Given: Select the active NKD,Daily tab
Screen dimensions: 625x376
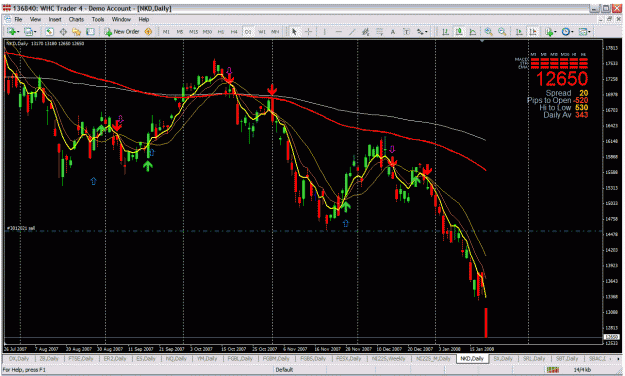Looking at the screenshot, I should pos(472,359).
